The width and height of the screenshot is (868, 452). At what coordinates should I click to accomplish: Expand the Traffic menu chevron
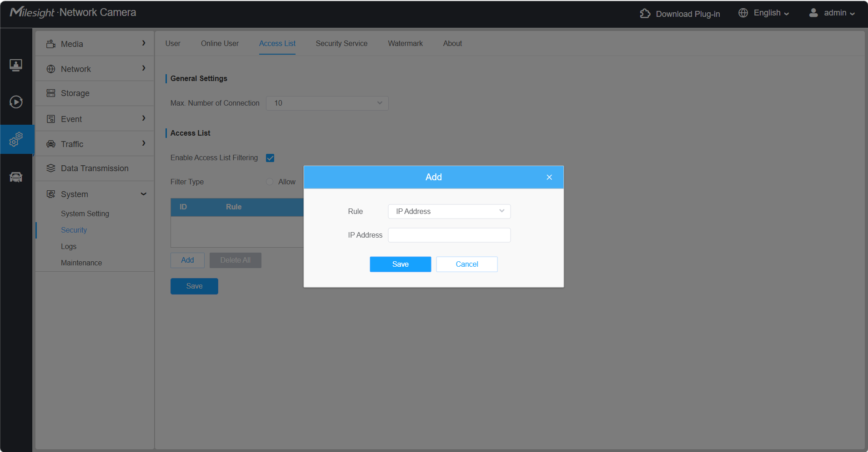coord(144,143)
